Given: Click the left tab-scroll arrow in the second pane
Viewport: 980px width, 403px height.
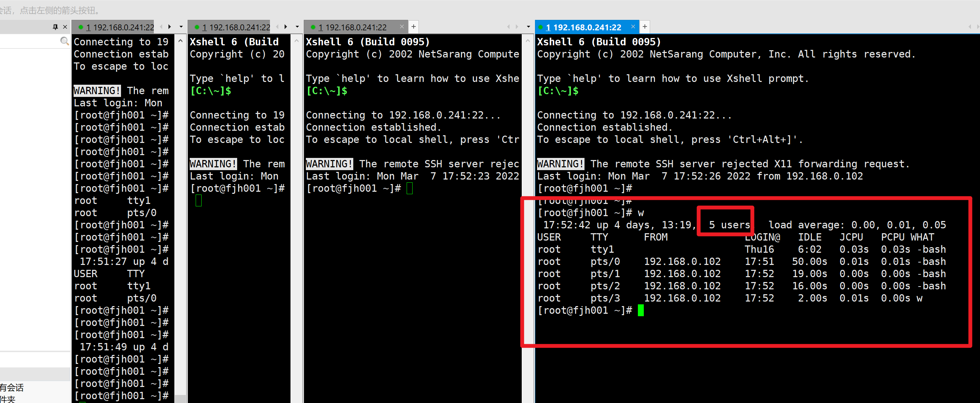Looking at the screenshot, I should tap(277, 27).
